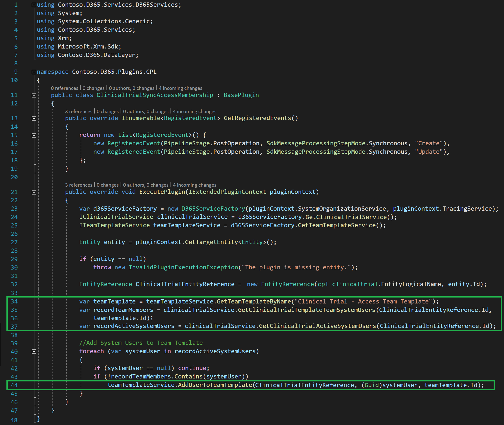Viewport: 504px width, 425px height.
Task: Place cursor on BasePlugin type name
Action: pos(241,95)
